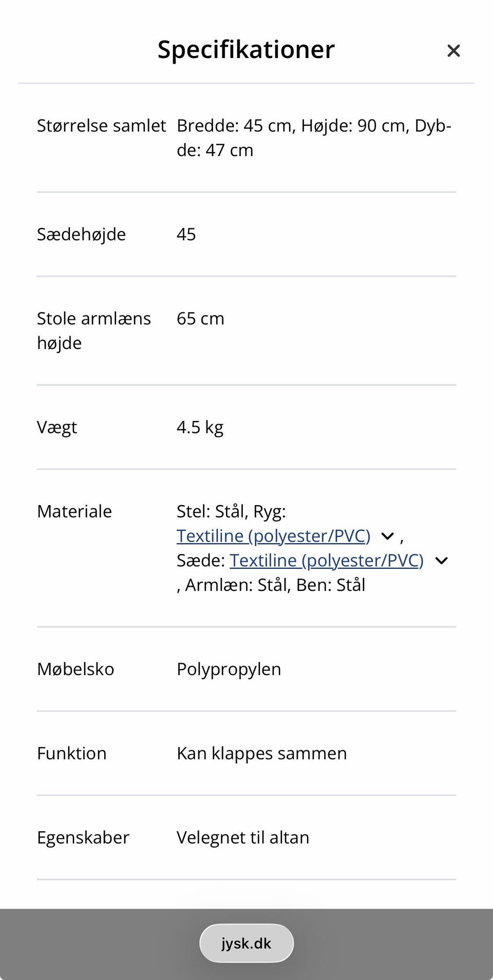Open the Textiline link for Ryg material
The image size is (493, 980).
click(273, 536)
